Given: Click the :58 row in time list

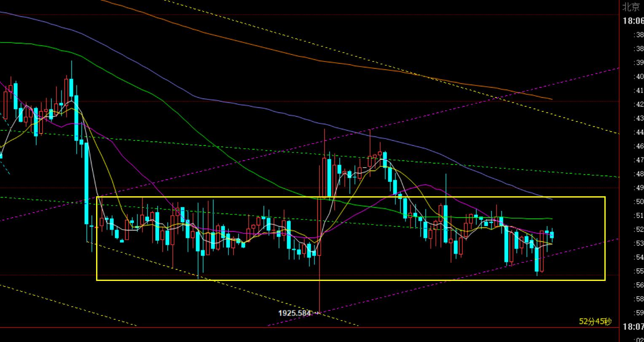Looking at the screenshot, I should click(x=638, y=299).
